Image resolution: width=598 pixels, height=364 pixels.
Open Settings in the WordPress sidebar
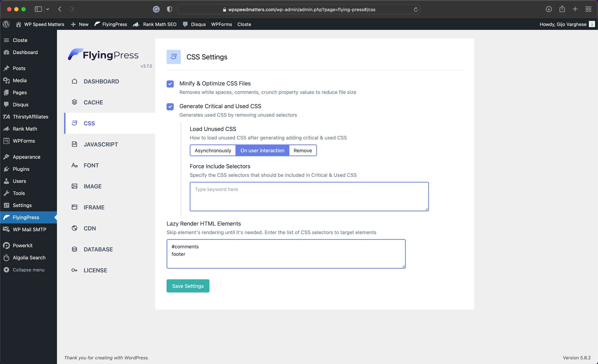(28, 205)
